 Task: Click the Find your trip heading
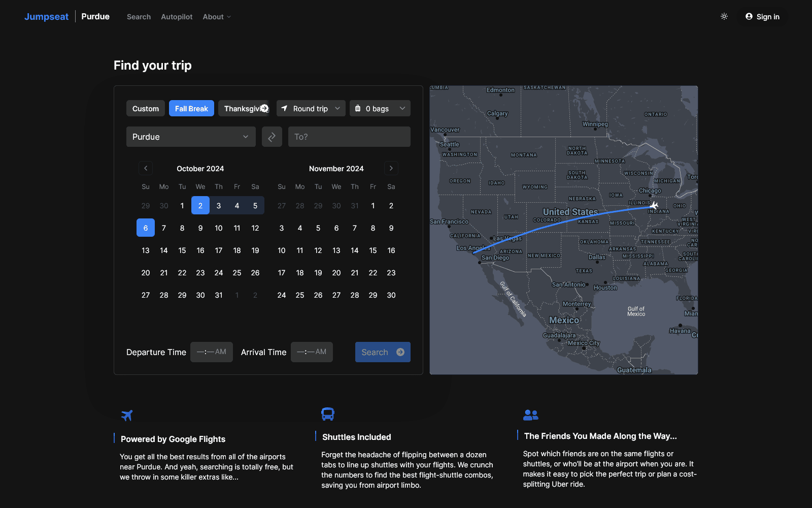(x=153, y=65)
